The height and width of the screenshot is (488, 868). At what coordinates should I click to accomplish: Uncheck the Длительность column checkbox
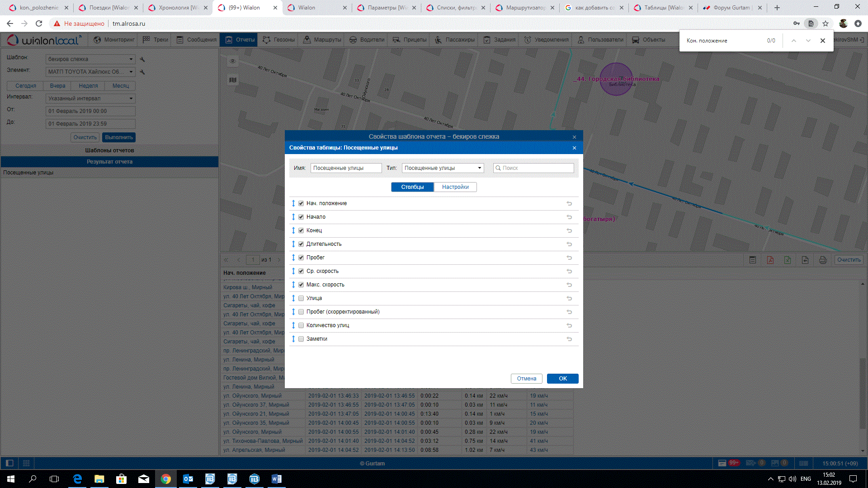[x=301, y=244]
